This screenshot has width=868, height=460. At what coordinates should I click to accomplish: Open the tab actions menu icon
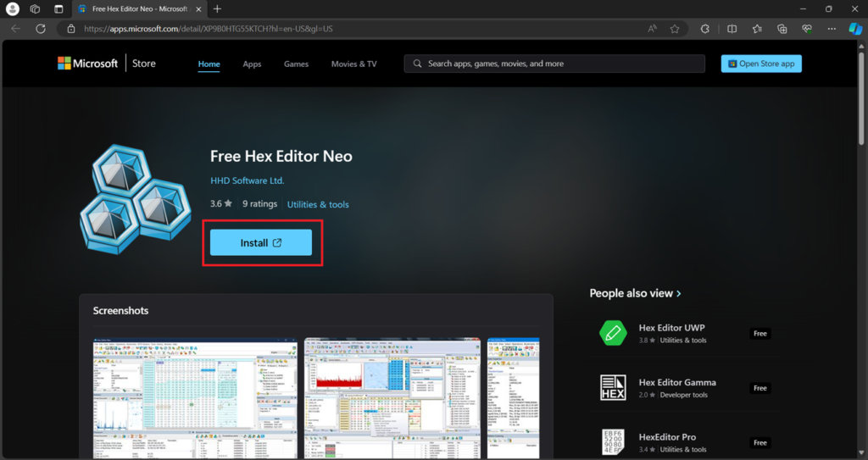click(x=58, y=8)
